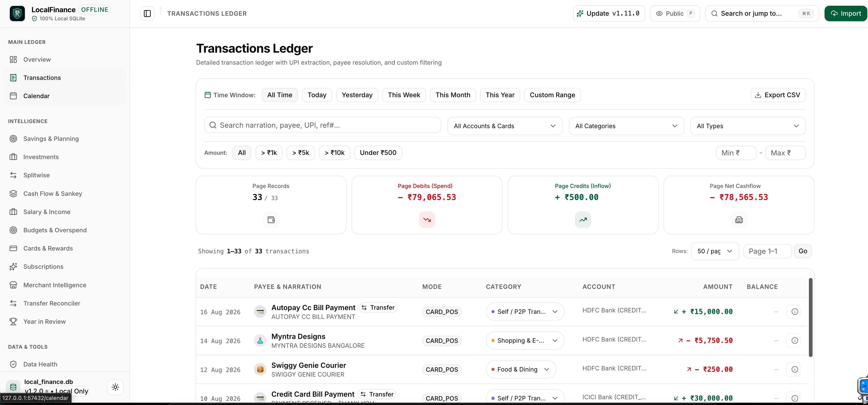Open the All Types dropdown

(x=748, y=126)
